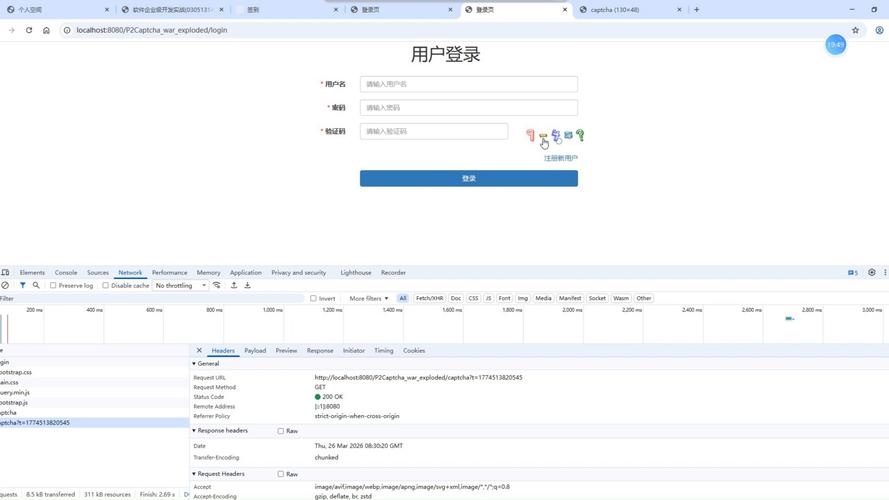889x500 pixels.
Task: Collapse the Response headers section
Action: click(194, 431)
